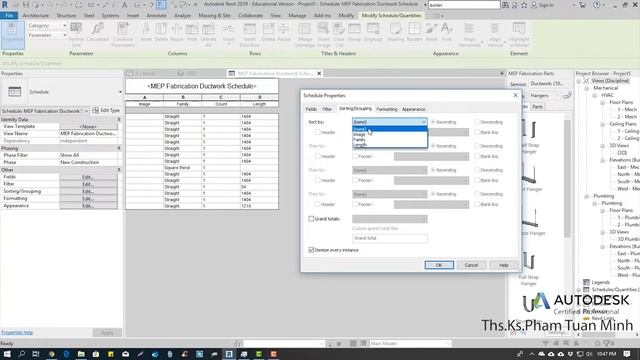Image resolution: width=640 pixels, height=360 pixels.
Task: Click the Help button in the dialog
Action: (504, 265)
